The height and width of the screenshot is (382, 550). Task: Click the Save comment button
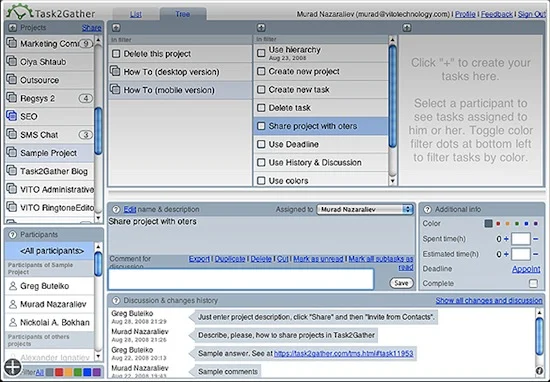[x=401, y=283]
